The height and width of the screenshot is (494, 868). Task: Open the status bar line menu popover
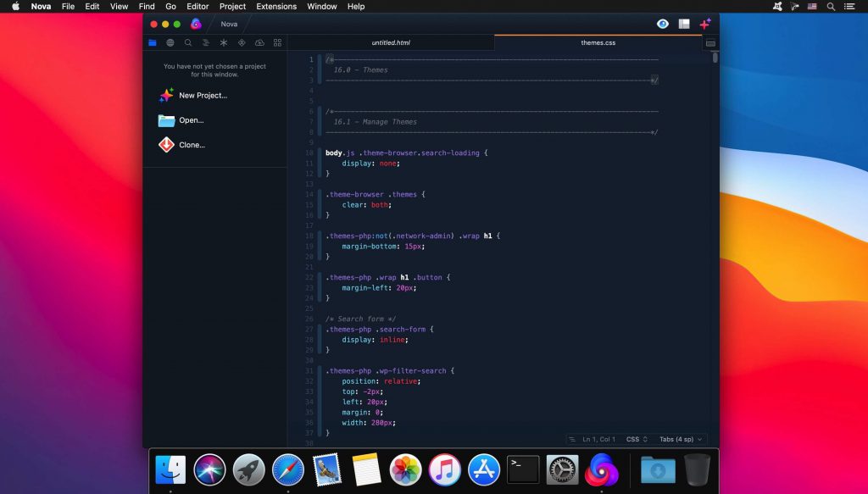coord(572,439)
